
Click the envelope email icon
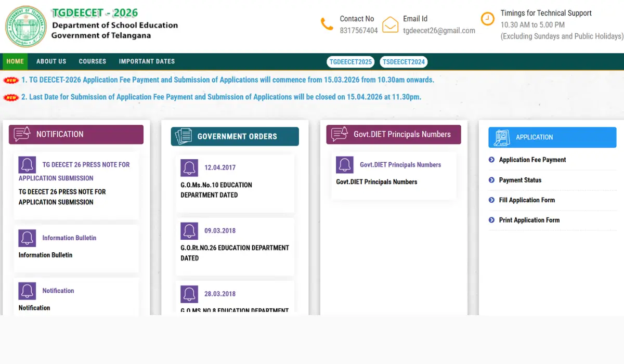[390, 24]
